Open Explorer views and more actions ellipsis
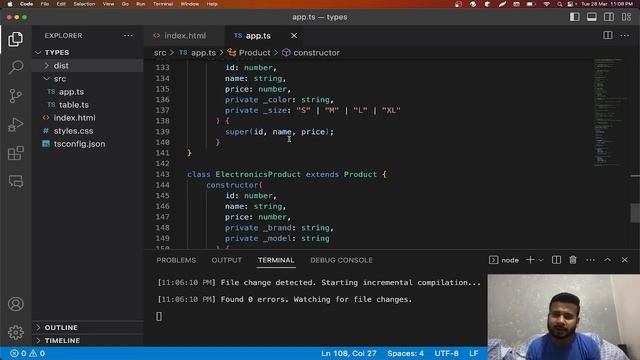 click(x=128, y=36)
